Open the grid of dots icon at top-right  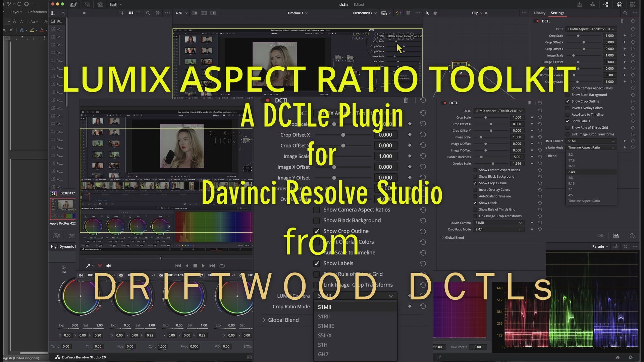633,4
